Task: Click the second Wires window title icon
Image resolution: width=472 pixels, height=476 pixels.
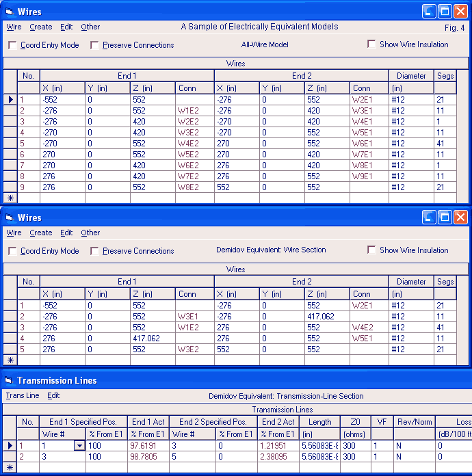Action: (x=9, y=217)
